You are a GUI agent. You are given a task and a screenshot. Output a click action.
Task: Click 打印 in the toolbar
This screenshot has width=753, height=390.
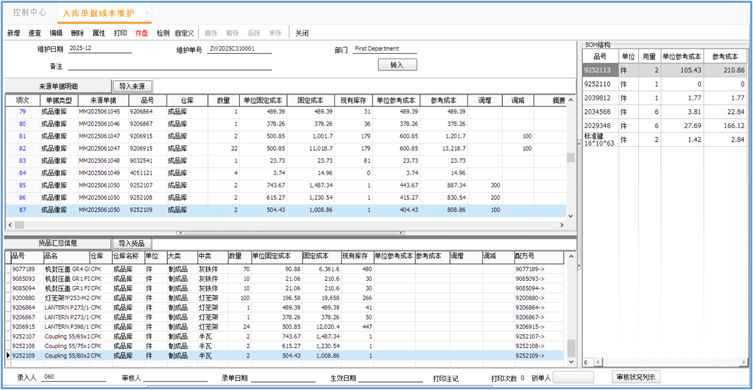(120, 33)
